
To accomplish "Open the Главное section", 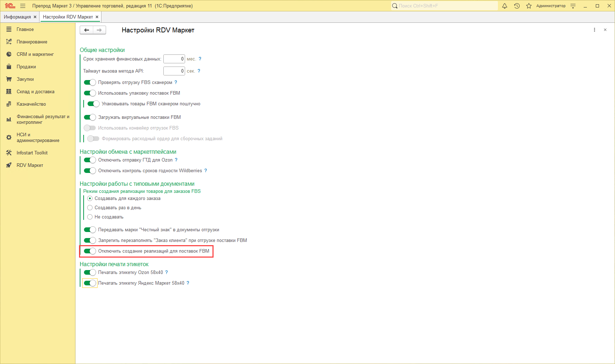I will (38, 29).
